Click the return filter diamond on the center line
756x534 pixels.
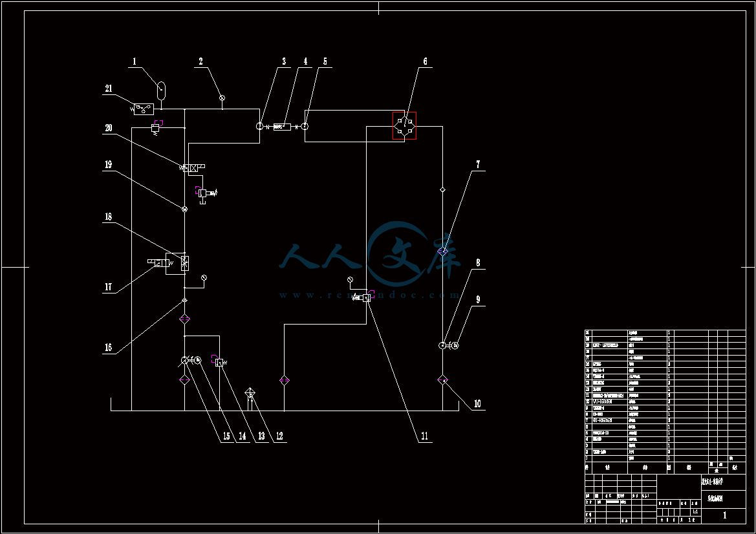click(285, 380)
